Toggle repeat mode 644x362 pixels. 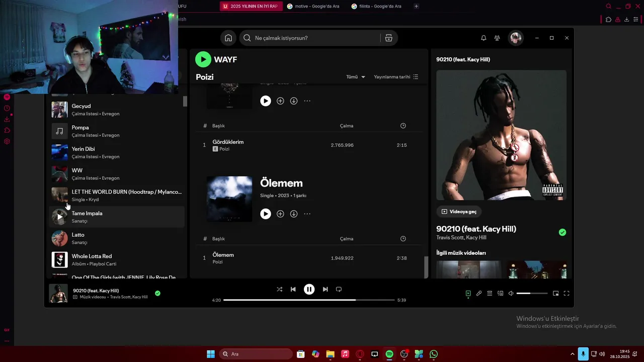coord(339,289)
